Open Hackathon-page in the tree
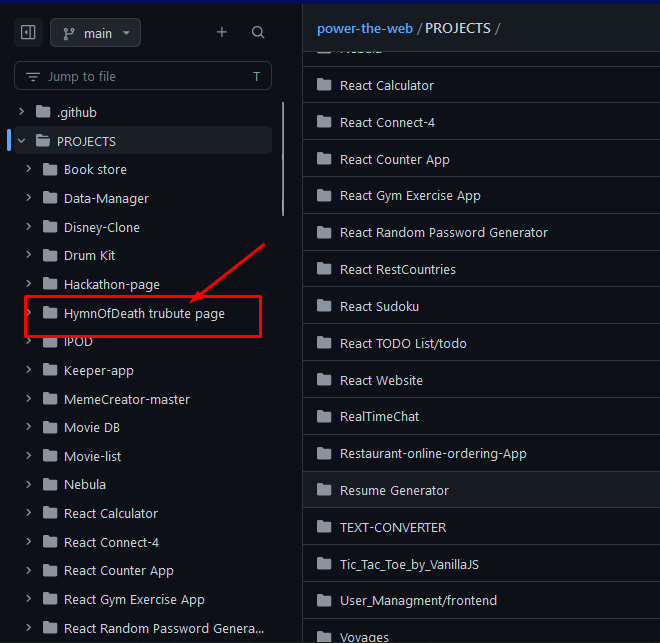660x643 pixels. point(112,284)
